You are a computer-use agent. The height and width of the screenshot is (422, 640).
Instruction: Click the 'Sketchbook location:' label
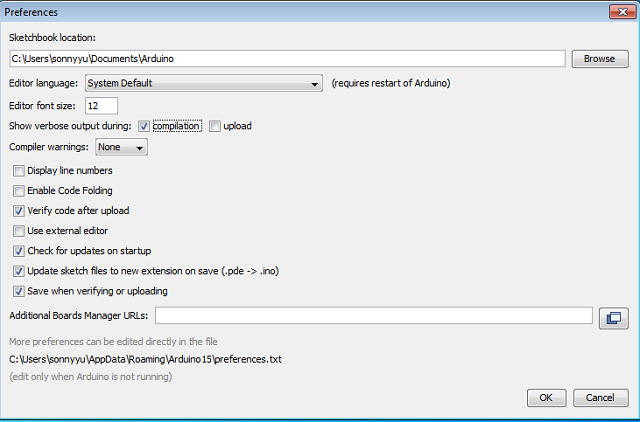[52, 38]
